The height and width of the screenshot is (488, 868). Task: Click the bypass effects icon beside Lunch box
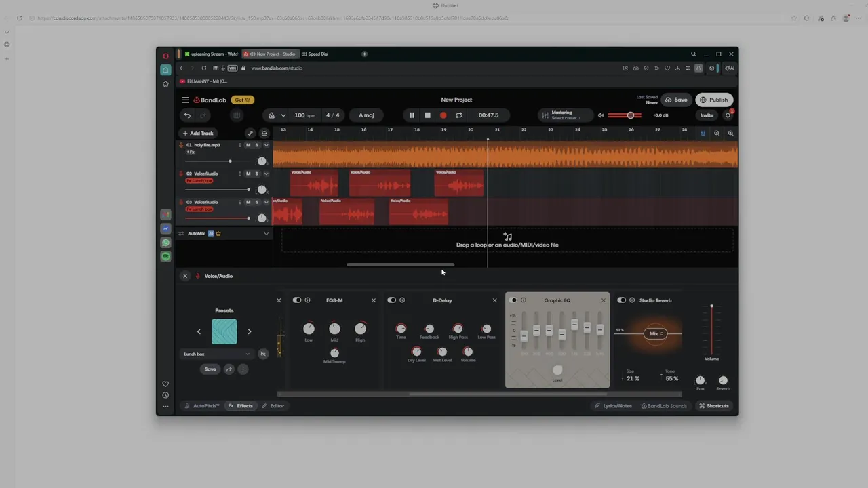point(263,354)
